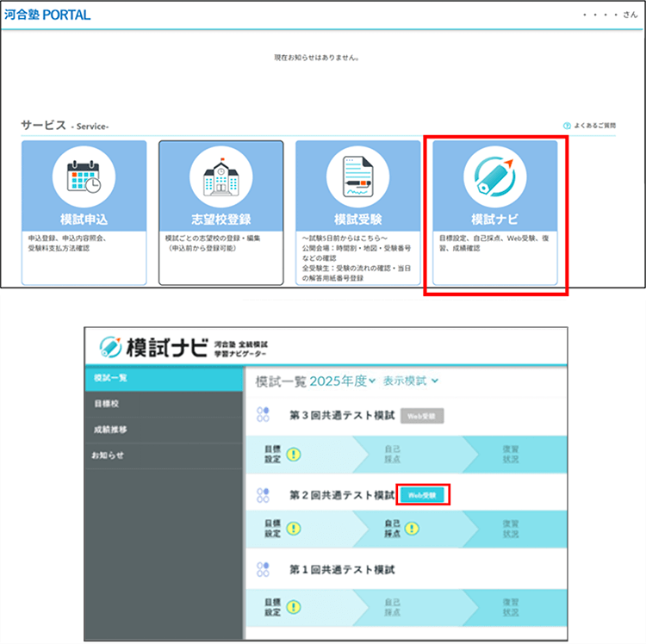Viewport: 646px width, 644px height.
Task: Select 目標校 in the sidebar
Action: coord(164,404)
